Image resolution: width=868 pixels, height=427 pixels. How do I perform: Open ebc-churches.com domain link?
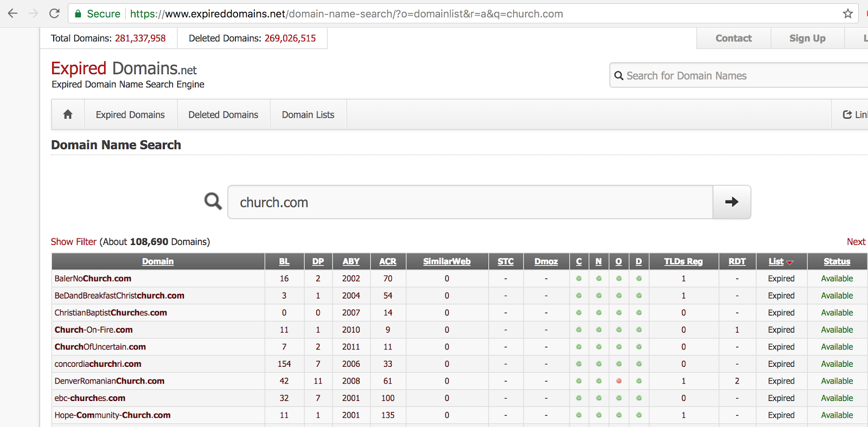coord(90,398)
